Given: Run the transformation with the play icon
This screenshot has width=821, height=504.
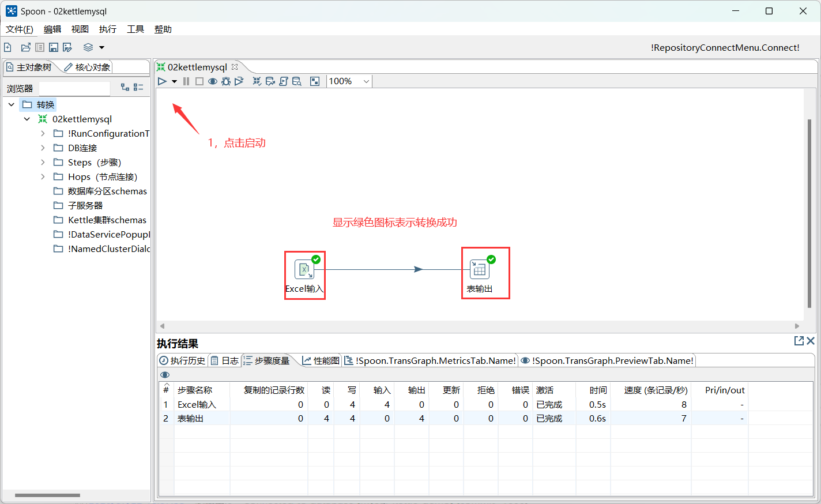Looking at the screenshot, I should (162, 81).
